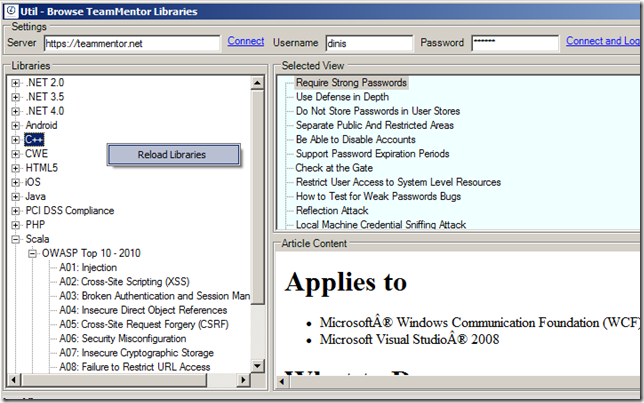Open the Reflection Attack article
Image resolution: width=644 pixels, height=403 pixels.
coord(332,211)
